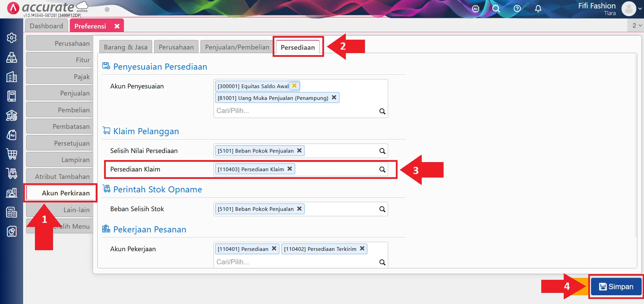Click the help question mark icon

(517, 9)
